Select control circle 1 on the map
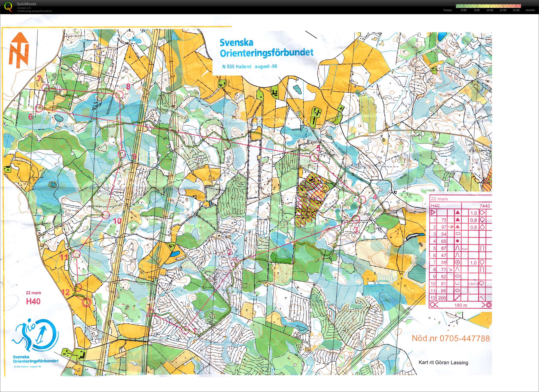This screenshot has width=539, height=392. click(x=185, y=330)
